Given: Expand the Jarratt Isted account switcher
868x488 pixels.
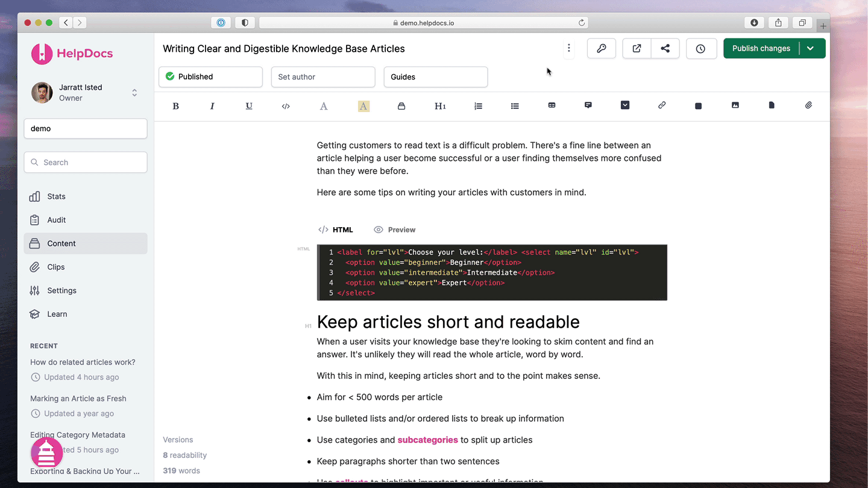Looking at the screenshot, I should coord(134,93).
